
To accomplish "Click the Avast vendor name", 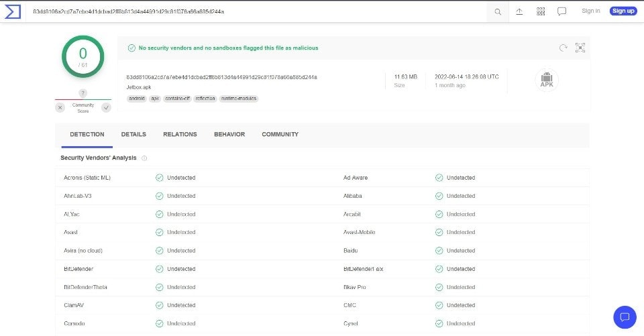I will pos(70,233).
